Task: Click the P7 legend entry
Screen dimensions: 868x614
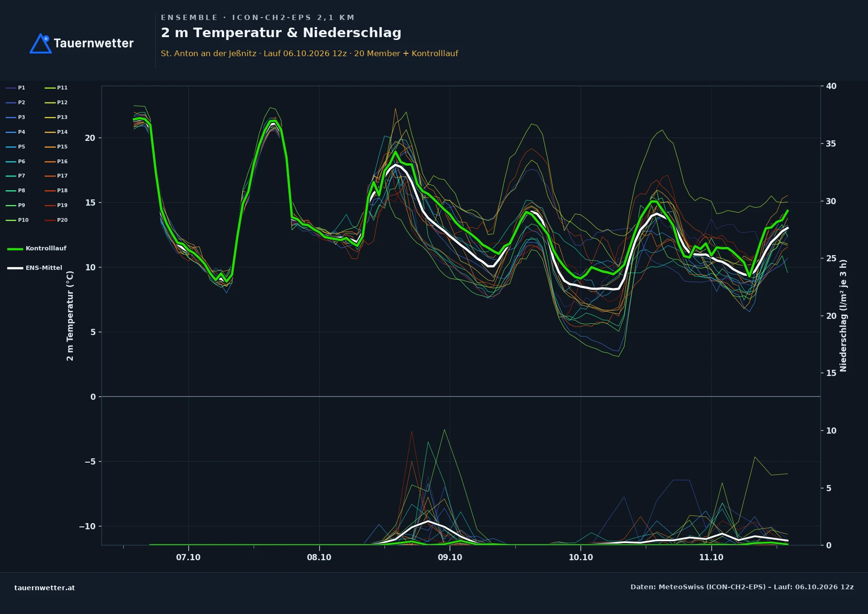Action: click(x=16, y=176)
